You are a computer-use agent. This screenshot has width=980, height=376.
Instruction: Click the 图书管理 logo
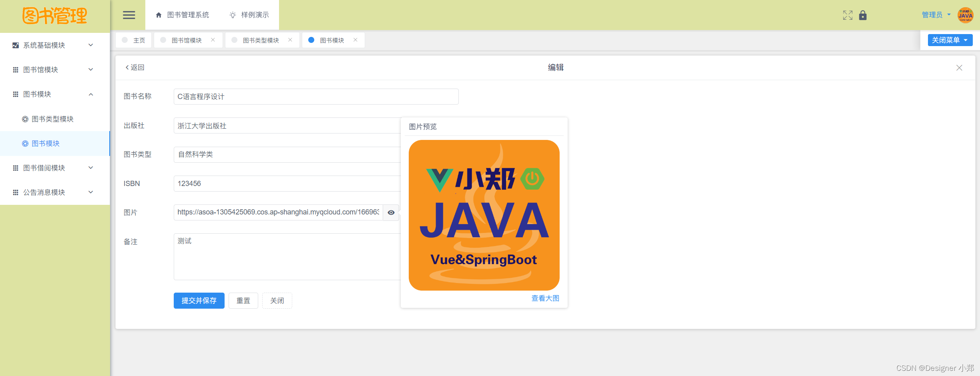55,16
